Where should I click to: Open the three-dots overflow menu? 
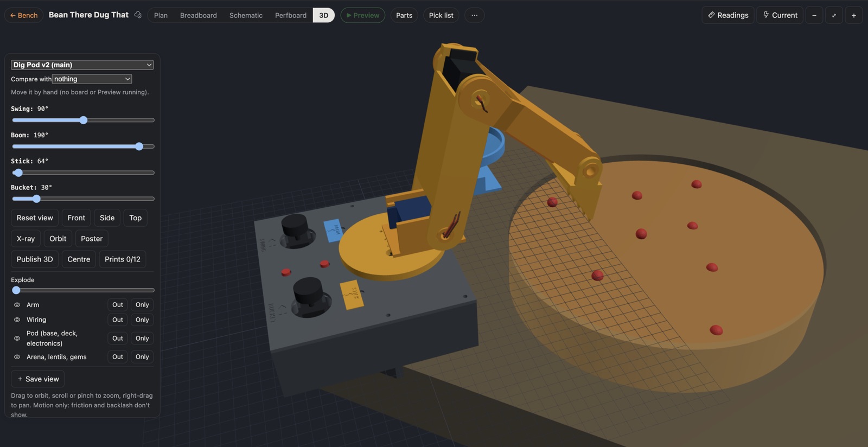pos(475,15)
